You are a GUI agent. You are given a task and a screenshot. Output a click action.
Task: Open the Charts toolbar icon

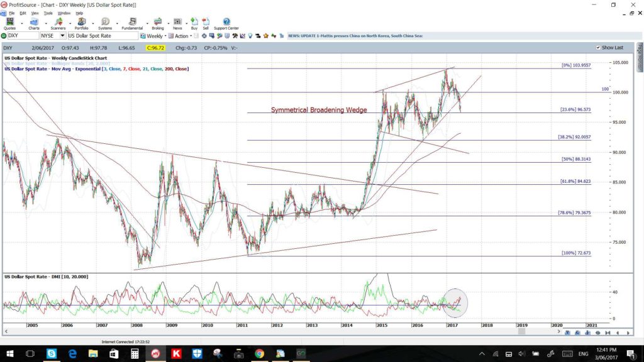pos(34,24)
